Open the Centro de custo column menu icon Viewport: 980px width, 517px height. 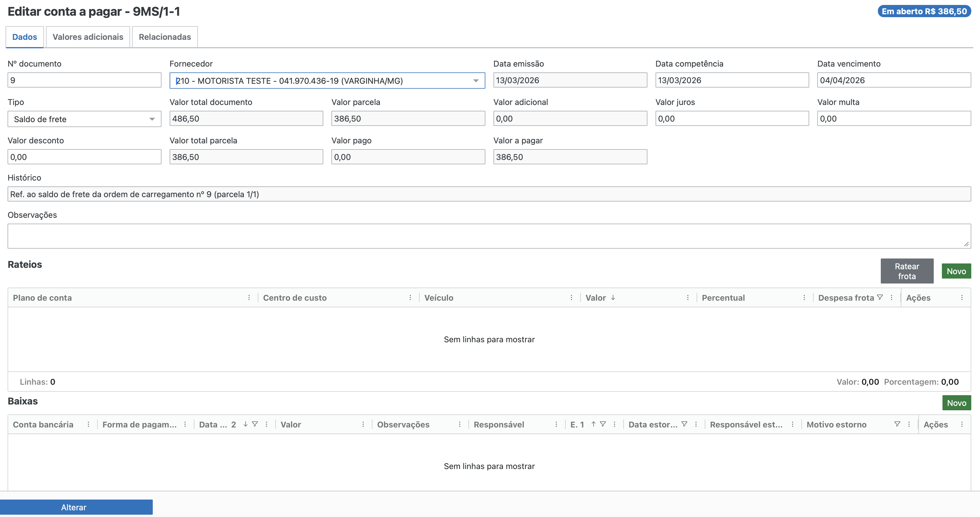410,298
